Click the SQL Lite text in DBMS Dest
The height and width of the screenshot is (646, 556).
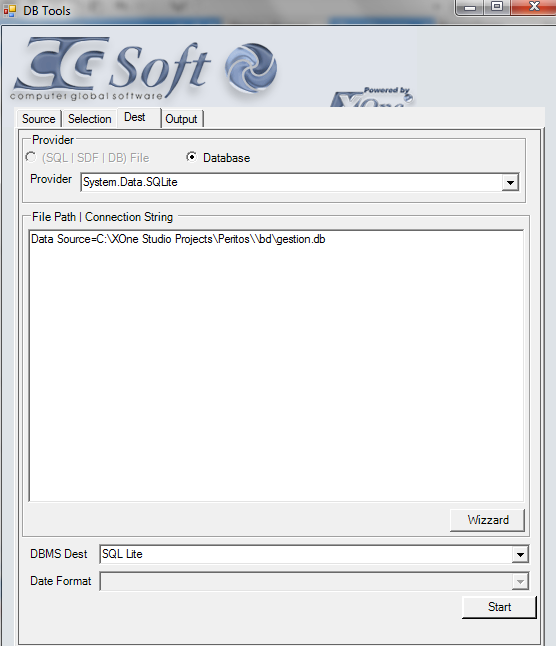tap(122, 554)
